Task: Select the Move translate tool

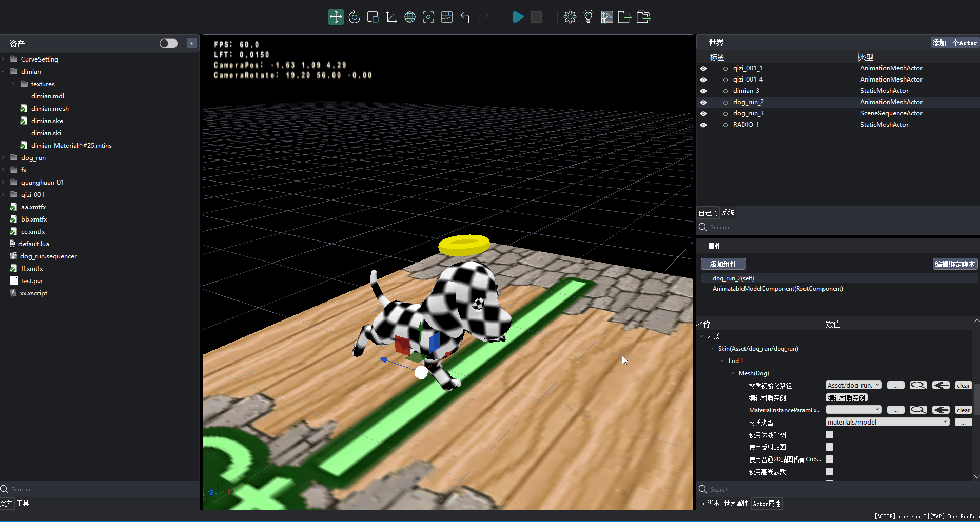Action: pos(336,17)
